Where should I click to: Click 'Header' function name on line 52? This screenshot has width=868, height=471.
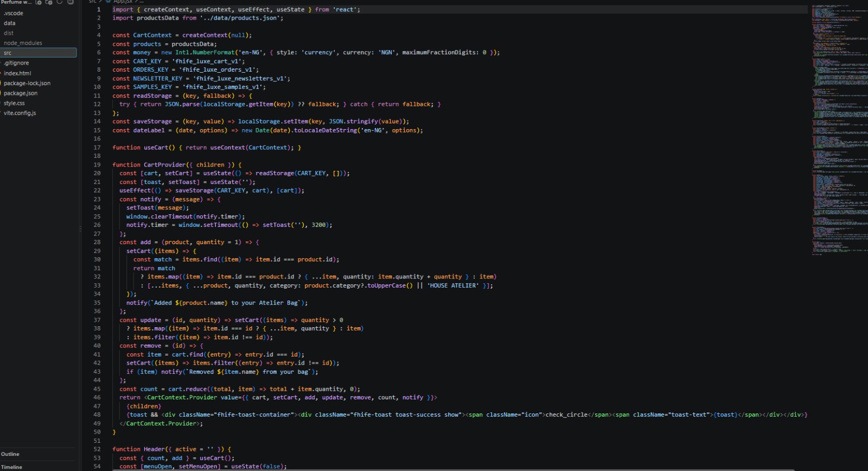pyautogui.click(x=154, y=449)
